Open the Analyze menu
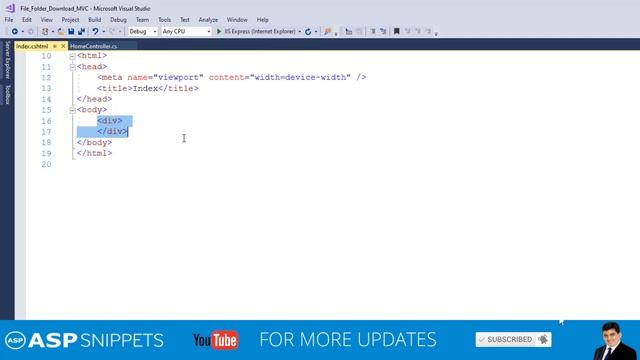 tap(208, 20)
